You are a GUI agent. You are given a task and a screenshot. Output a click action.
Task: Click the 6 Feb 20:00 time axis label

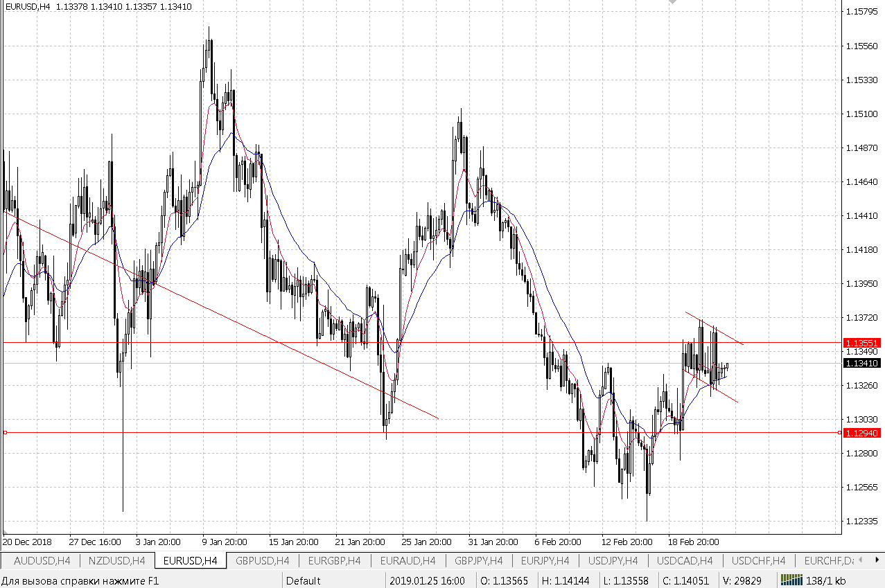pos(558,542)
